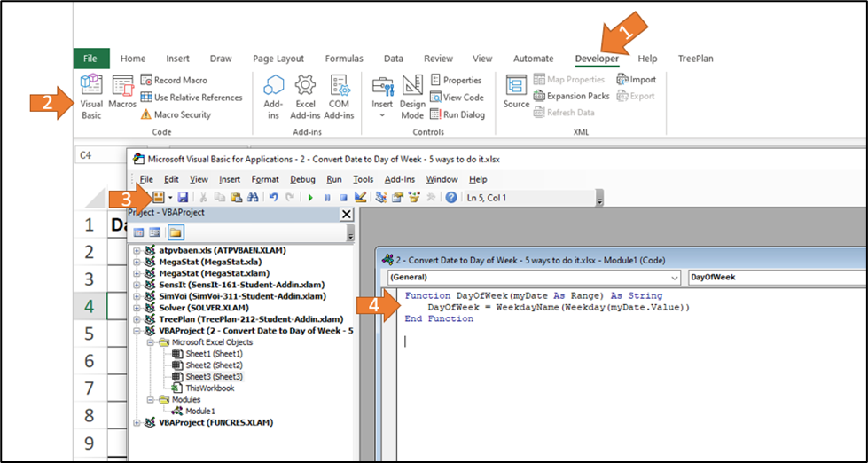
Task: Open Expansion Packs
Action: 572,96
